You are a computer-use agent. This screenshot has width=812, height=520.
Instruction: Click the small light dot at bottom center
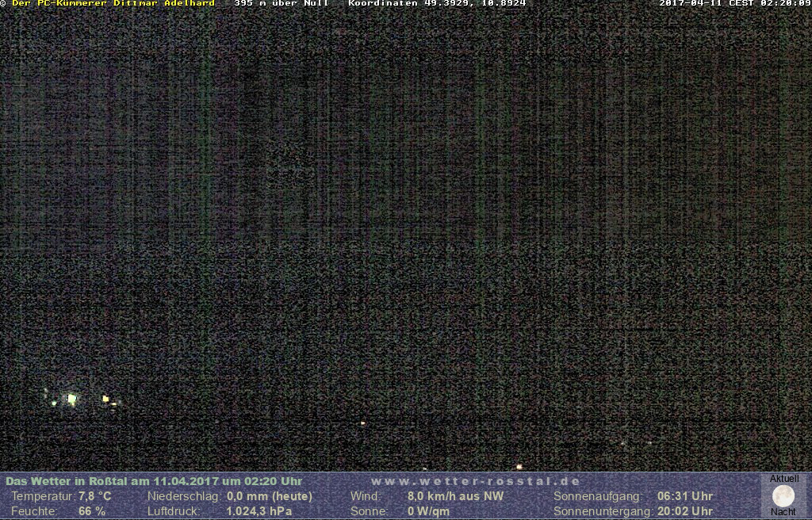pyautogui.click(x=519, y=467)
